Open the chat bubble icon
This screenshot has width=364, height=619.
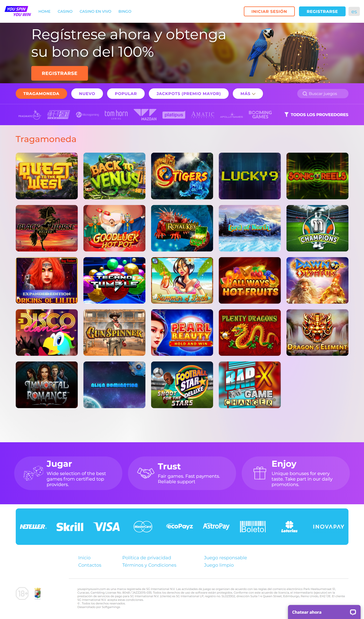coord(353,612)
